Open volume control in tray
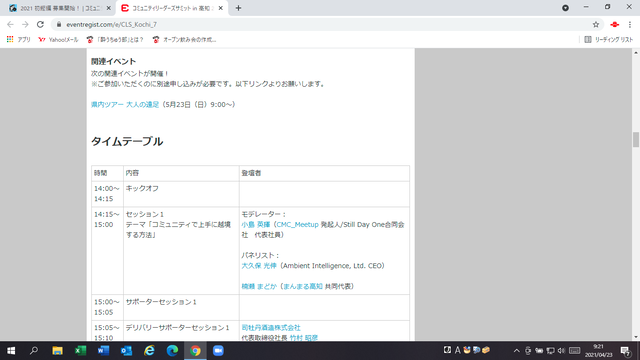 (x=562, y=351)
